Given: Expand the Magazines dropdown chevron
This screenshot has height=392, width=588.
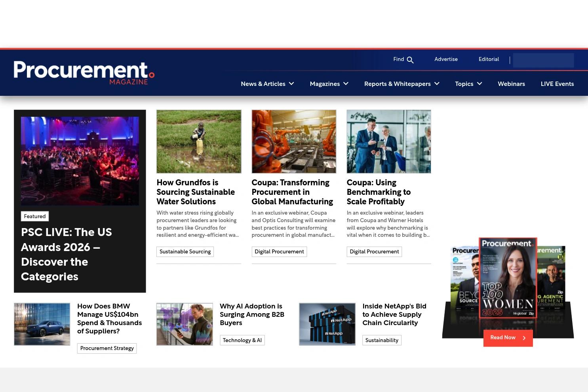Looking at the screenshot, I should click(346, 84).
